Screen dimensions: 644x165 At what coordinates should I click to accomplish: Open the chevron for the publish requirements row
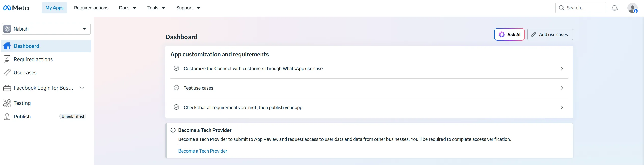[x=562, y=107]
